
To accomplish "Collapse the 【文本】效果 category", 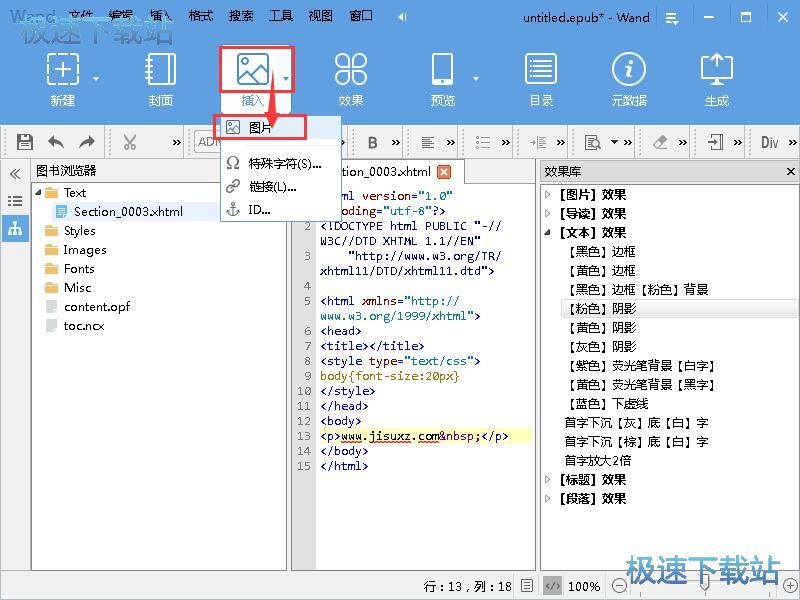I will [548, 233].
